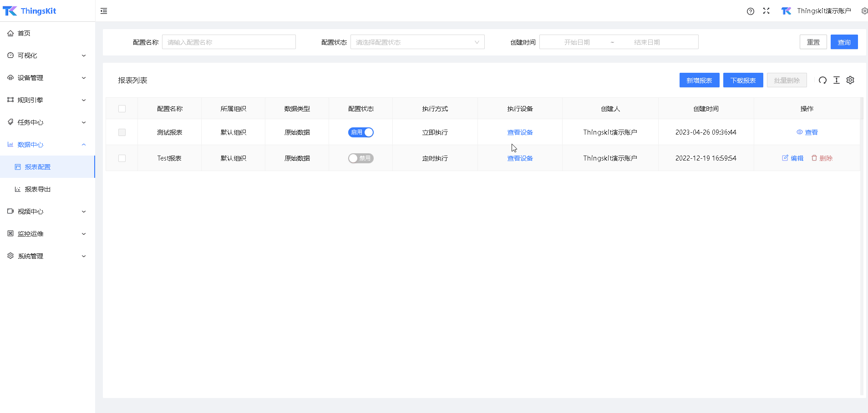The height and width of the screenshot is (413, 868).
Task: Open the top-right settings gear icon
Action: pyautogui.click(x=864, y=11)
